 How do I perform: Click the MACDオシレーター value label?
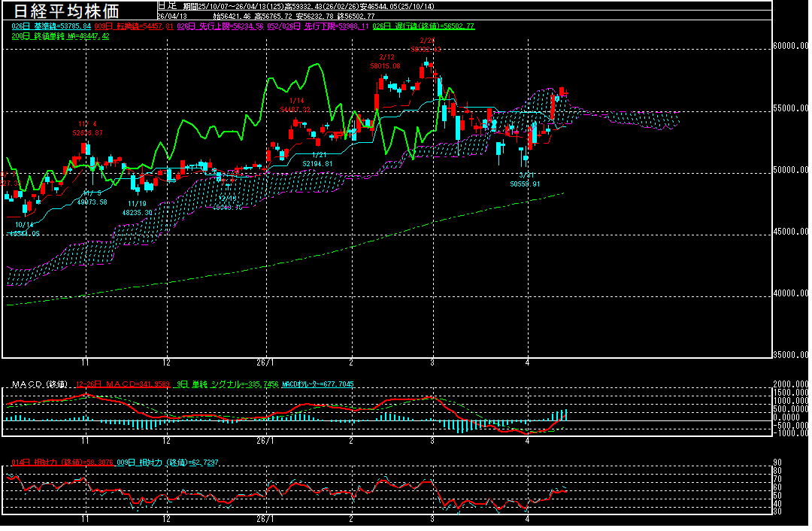pyautogui.click(x=317, y=384)
